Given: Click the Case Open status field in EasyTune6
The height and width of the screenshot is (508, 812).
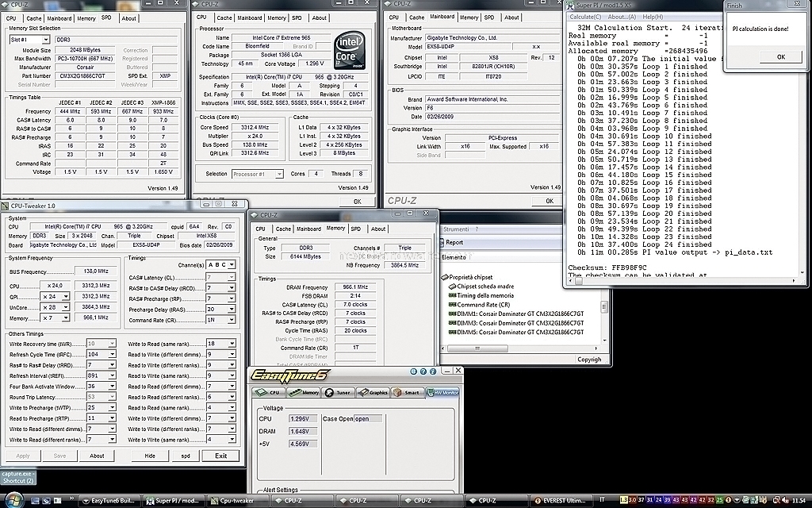Looking at the screenshot, I should (x=368, y=419).
